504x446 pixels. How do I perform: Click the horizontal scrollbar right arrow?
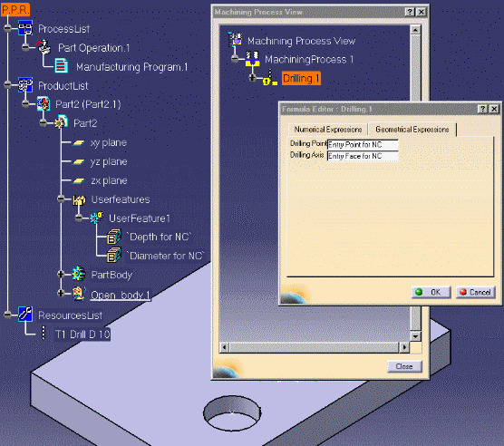pos(404,347)
